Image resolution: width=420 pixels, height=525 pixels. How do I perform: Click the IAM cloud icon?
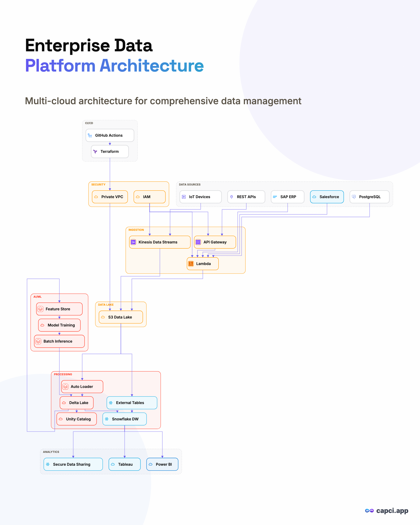tap(138, 197)
